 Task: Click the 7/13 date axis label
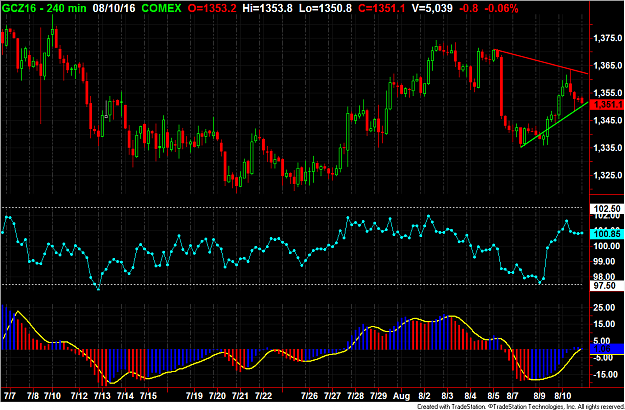pos(102,397)
